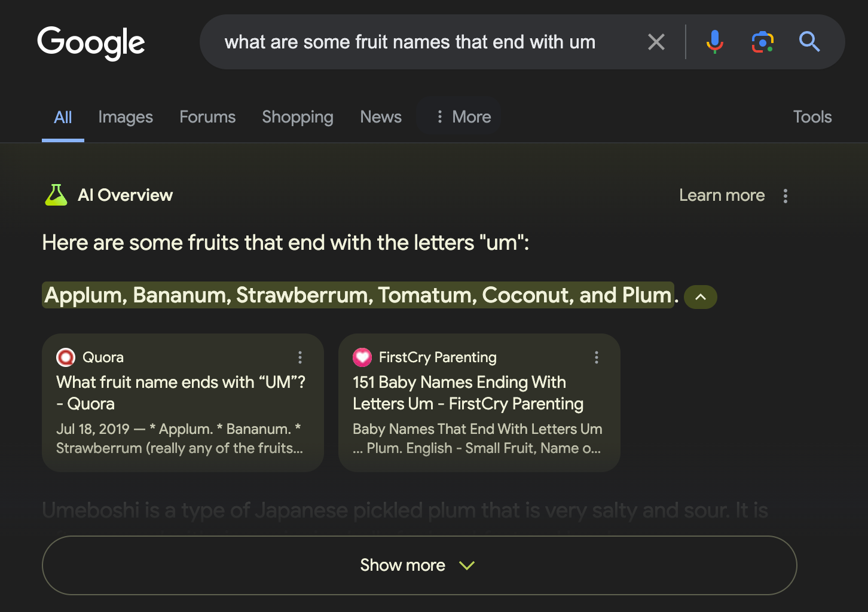Click the Learn more link
The image size is (868, 612).
click(722, 195)
